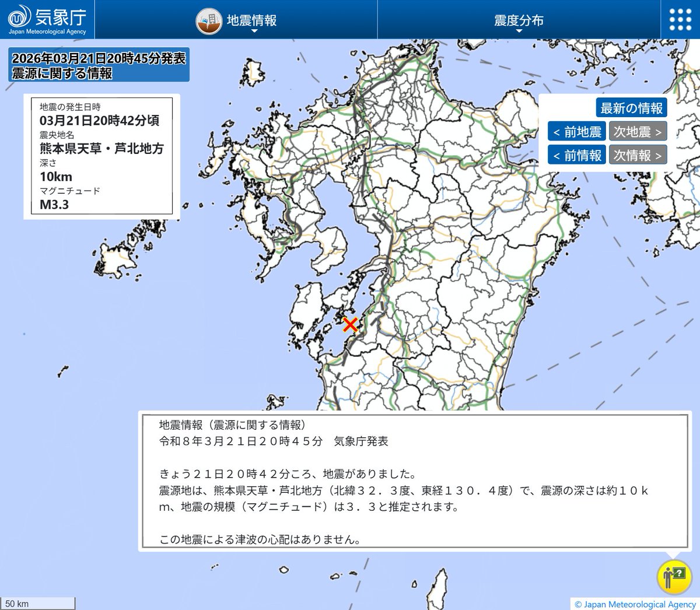Click the きょう21日20時42分ころ sentence

coord(288,474)
